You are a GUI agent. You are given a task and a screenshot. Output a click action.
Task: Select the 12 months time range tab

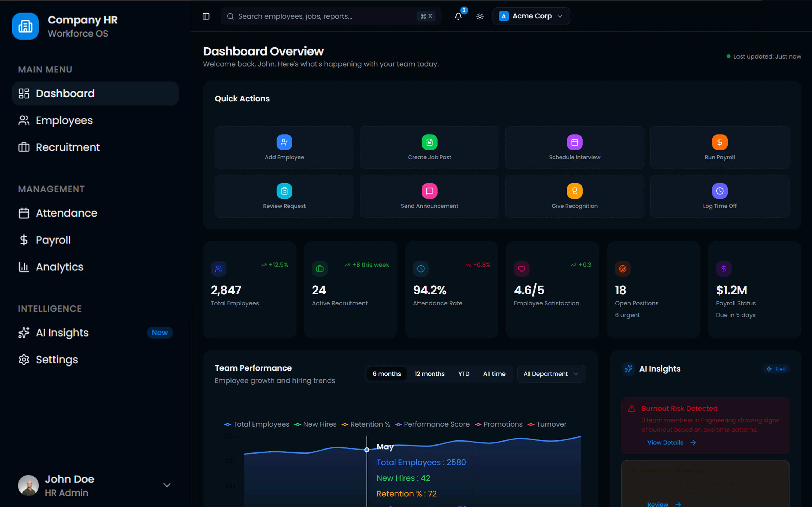429,373
